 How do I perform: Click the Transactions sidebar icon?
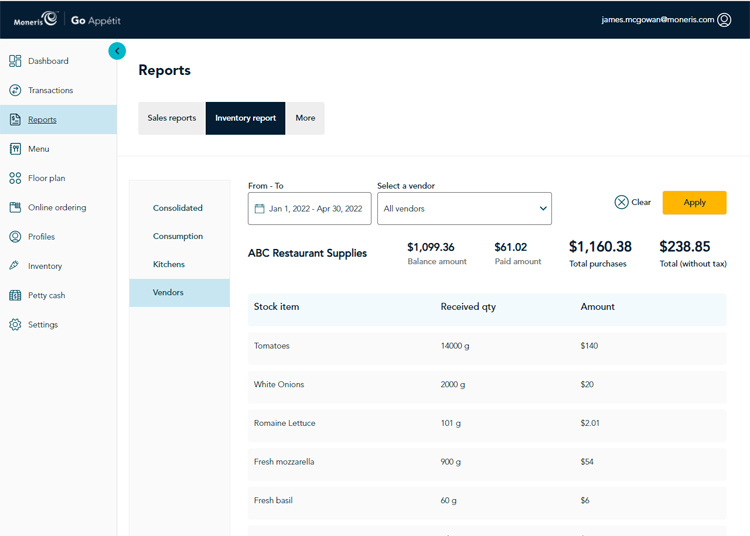click(x=15, y=90)
